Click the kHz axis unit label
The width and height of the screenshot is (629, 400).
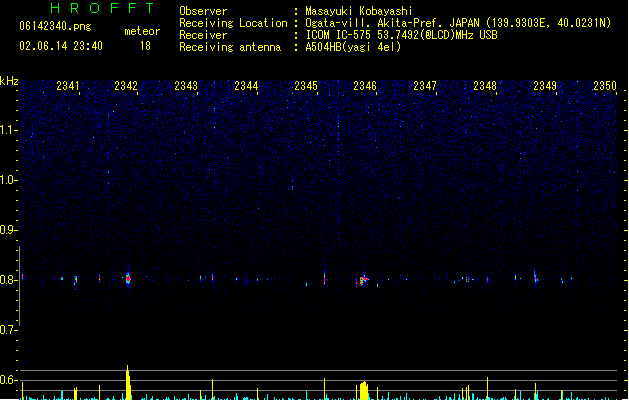[x=9, y=81]
